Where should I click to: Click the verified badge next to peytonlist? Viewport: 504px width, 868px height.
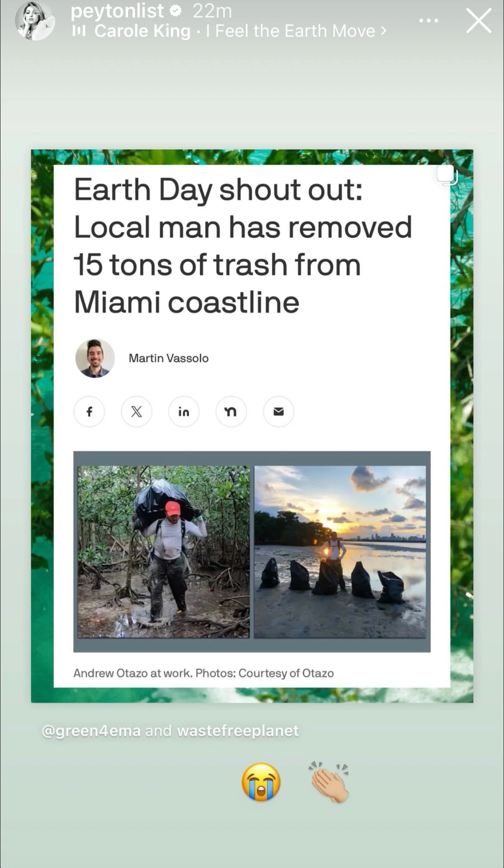click(176, 11)
